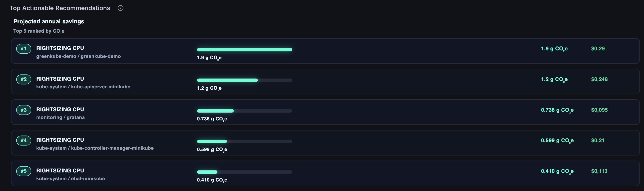This screenshot has width=644, height=191.
Task: Click the 1.2 g CO₂e progress bar
Action: pos(244,80)
